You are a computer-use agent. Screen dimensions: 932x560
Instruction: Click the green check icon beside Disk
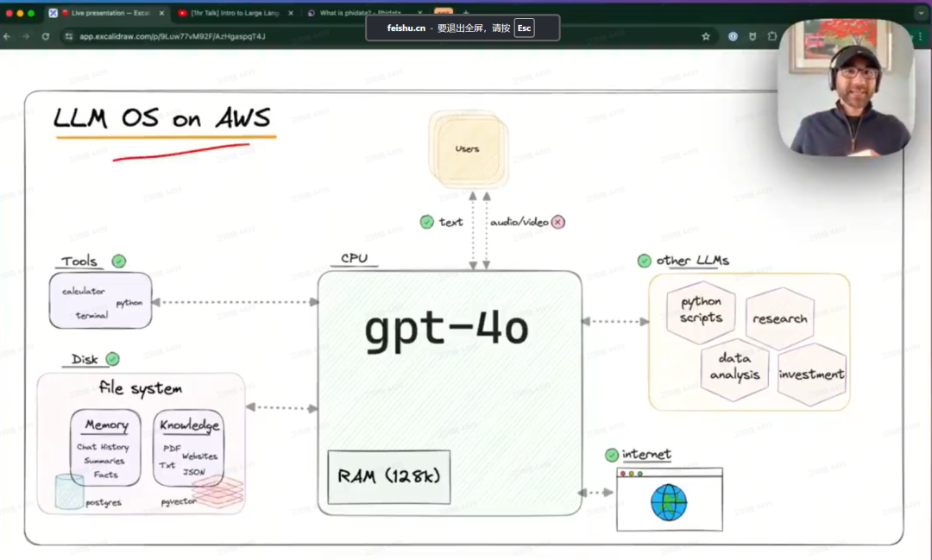coord(112,359)
